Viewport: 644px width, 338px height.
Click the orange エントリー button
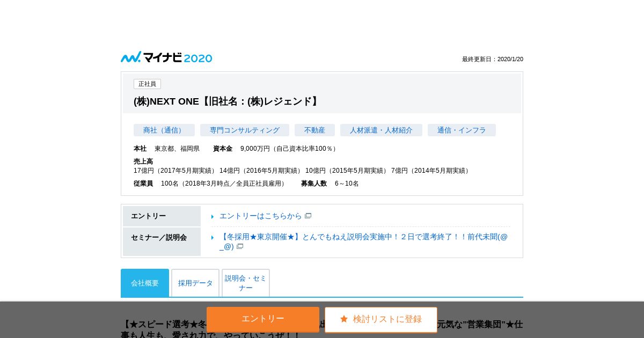click(x=263, y=319)
